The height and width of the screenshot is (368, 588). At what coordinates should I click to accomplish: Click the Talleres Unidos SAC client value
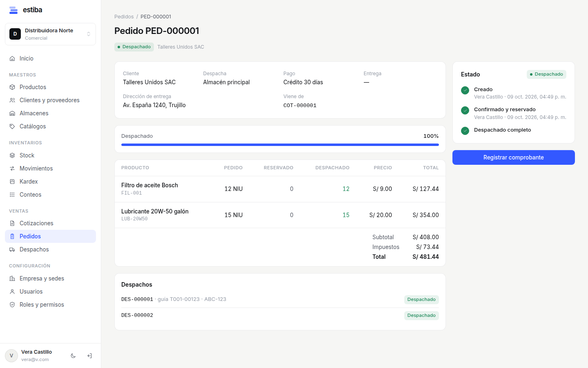tap(149, 82)
